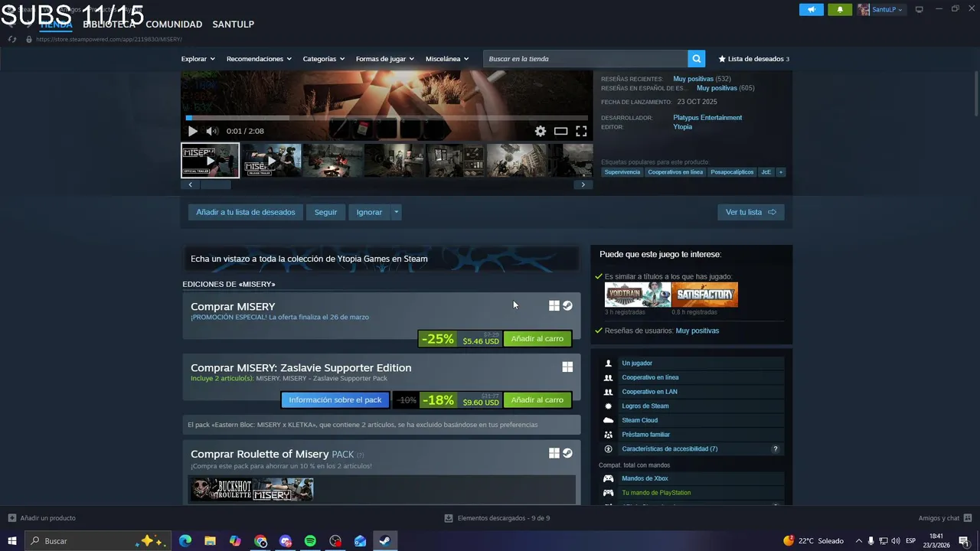Click Añadir un producto plus icon

(x=11, y=518)
